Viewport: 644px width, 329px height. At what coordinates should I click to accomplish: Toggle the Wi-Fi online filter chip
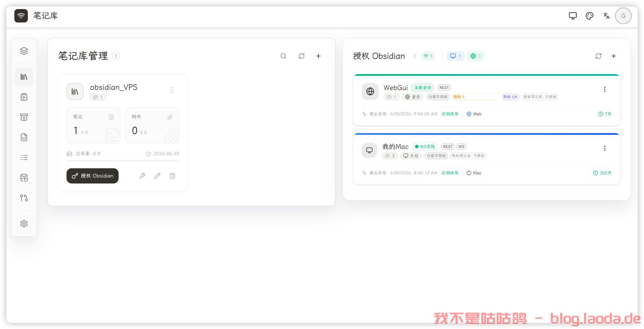click(428, 56)
